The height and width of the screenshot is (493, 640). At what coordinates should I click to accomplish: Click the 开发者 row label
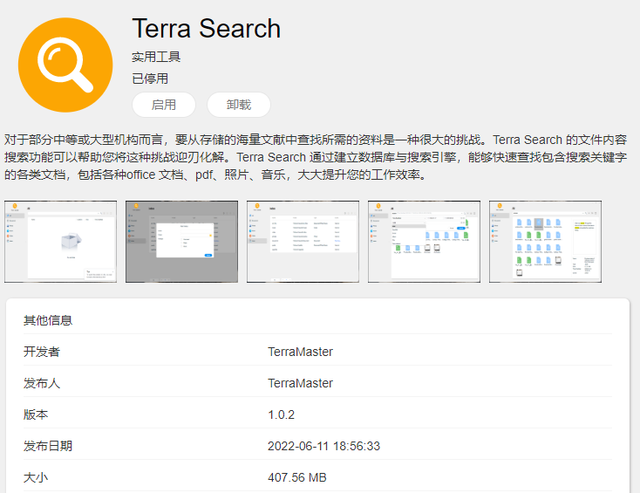click(x=42, y=351)
